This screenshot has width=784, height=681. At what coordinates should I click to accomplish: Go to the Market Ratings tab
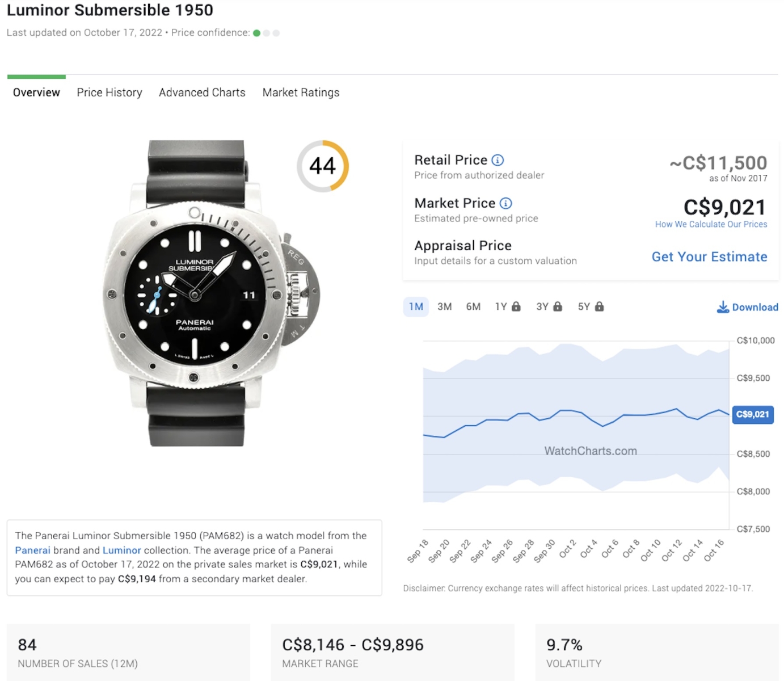pos(301,93)
